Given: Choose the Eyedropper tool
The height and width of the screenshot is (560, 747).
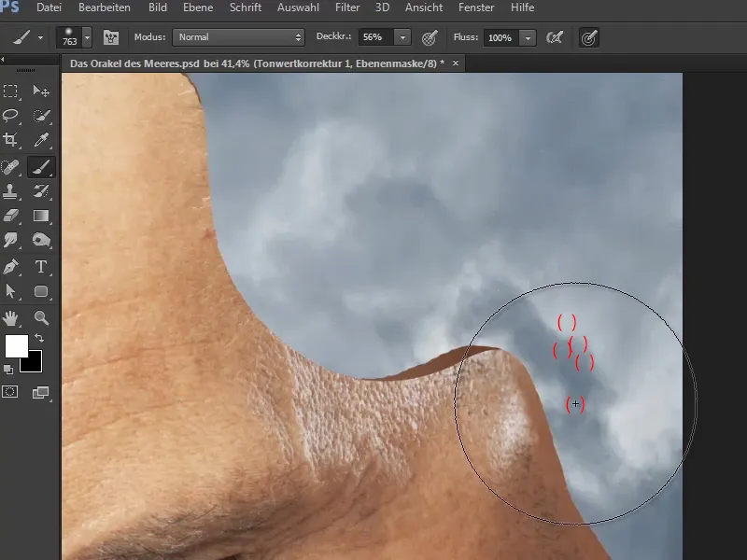Looking at the screenshot, I should click(41, 141).
